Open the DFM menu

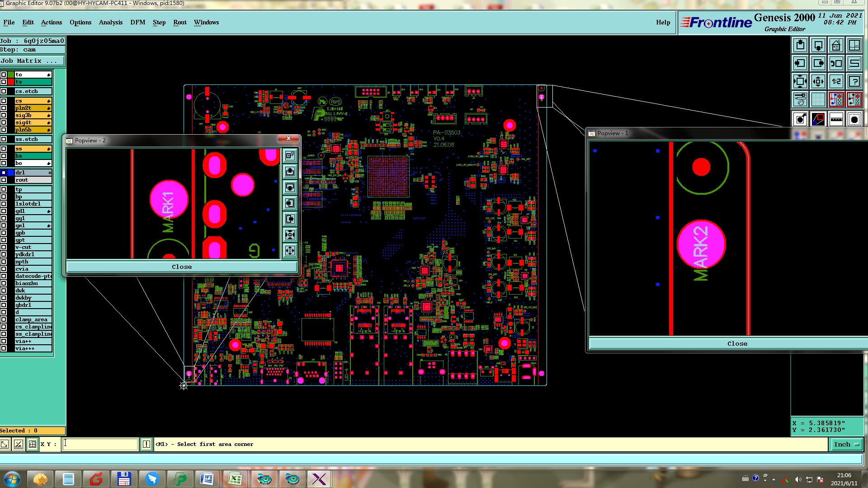[x=137, y=22]
